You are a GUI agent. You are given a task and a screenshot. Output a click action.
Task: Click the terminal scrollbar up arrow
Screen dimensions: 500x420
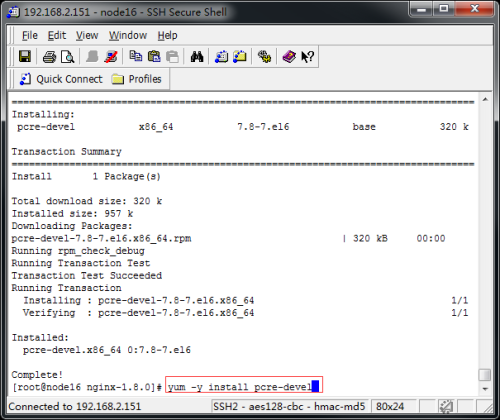pyautogui.click(x=485, y=99)
